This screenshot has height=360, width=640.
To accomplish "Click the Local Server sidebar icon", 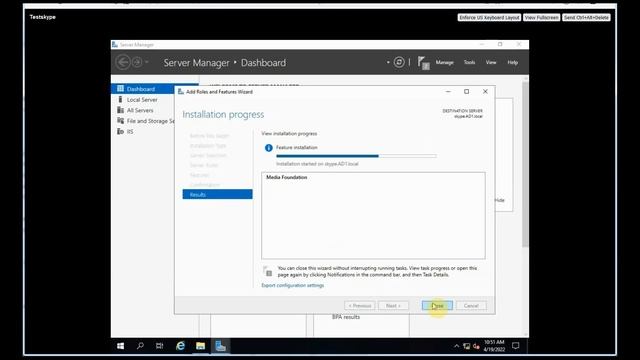I will (120, 99).
